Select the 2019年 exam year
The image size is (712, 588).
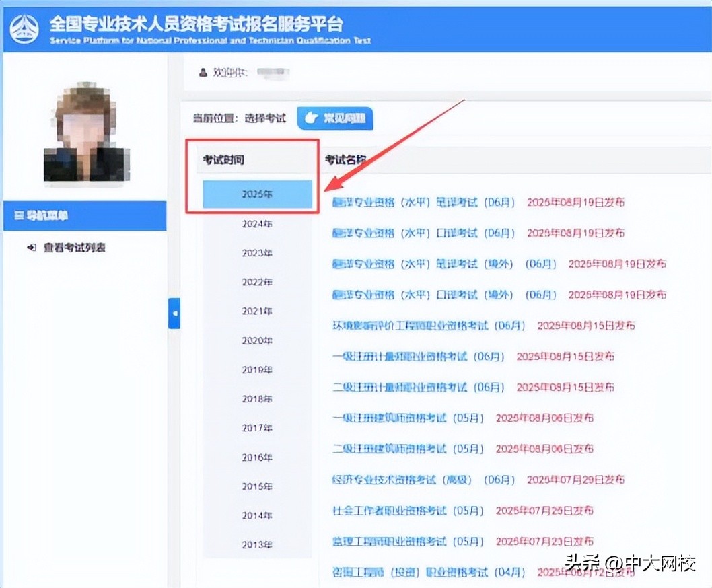click(257, 369)
